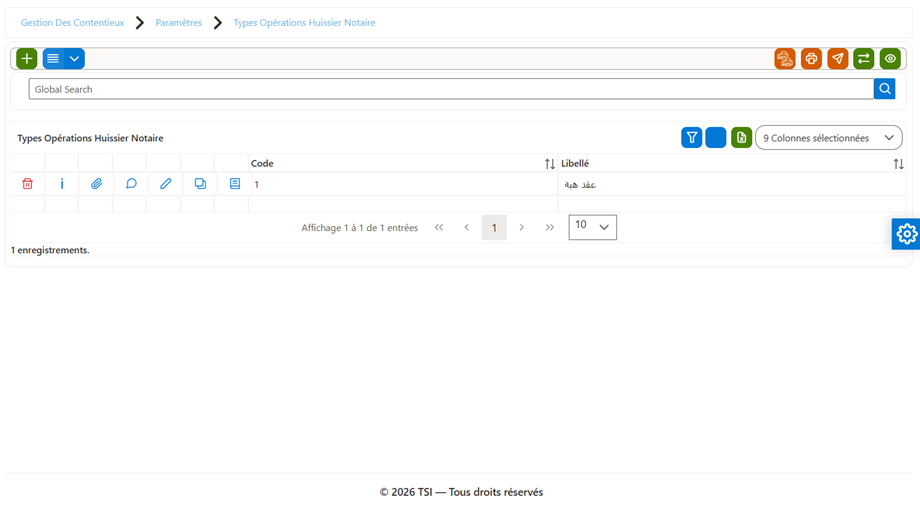Click the green swap arrows icon
The width and height of the screenshot is (920, 506).
pyautogui.click(x=864, y=59)
